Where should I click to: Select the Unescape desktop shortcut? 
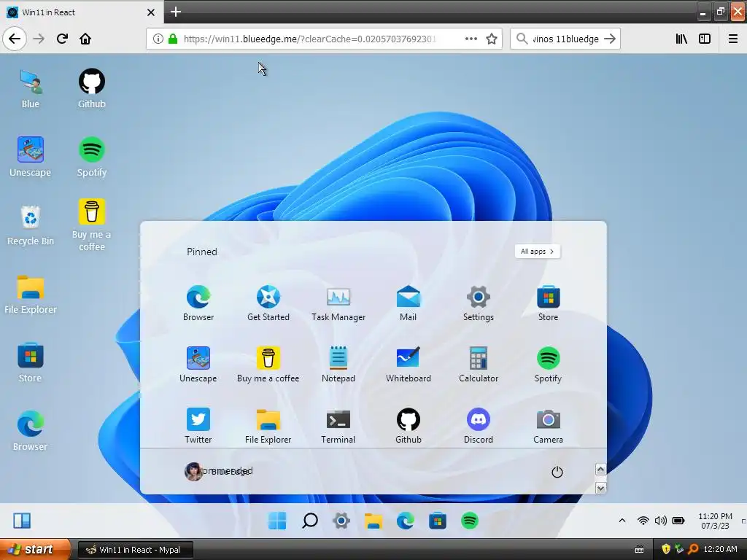[31, 157]
